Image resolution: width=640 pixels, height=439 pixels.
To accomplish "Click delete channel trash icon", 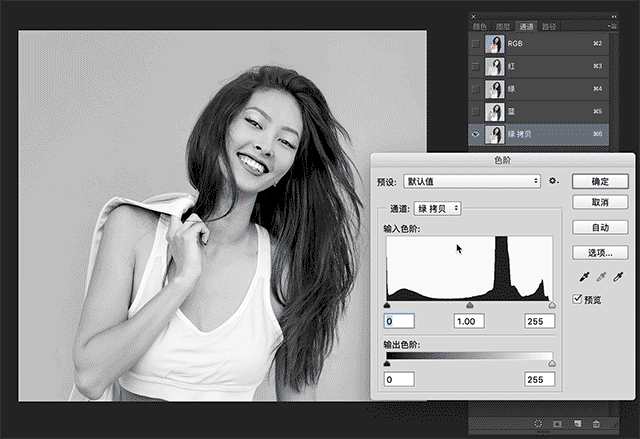I will [596, 425].
